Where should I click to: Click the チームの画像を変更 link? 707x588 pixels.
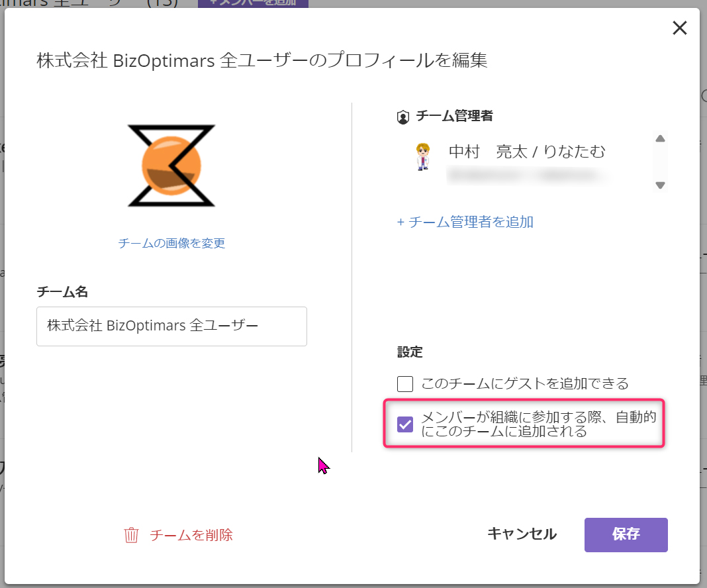172,243
